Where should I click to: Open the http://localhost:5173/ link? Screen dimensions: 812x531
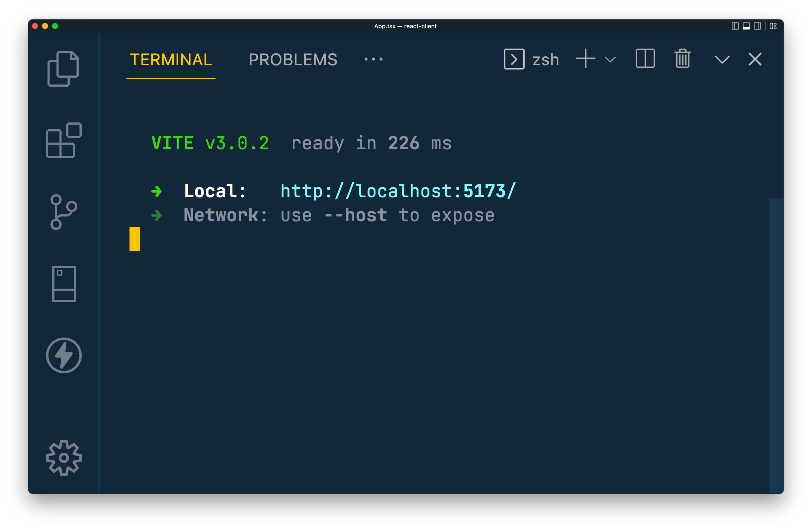click(x=398, y=191)
